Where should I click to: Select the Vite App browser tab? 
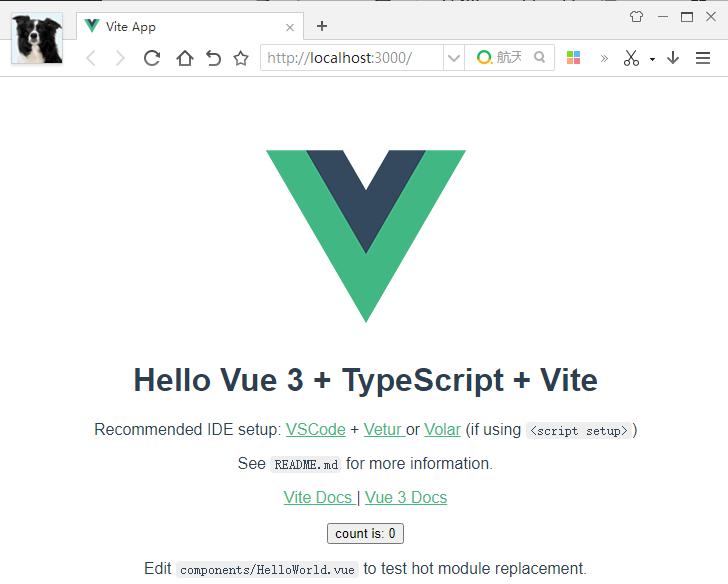(190, 27)
